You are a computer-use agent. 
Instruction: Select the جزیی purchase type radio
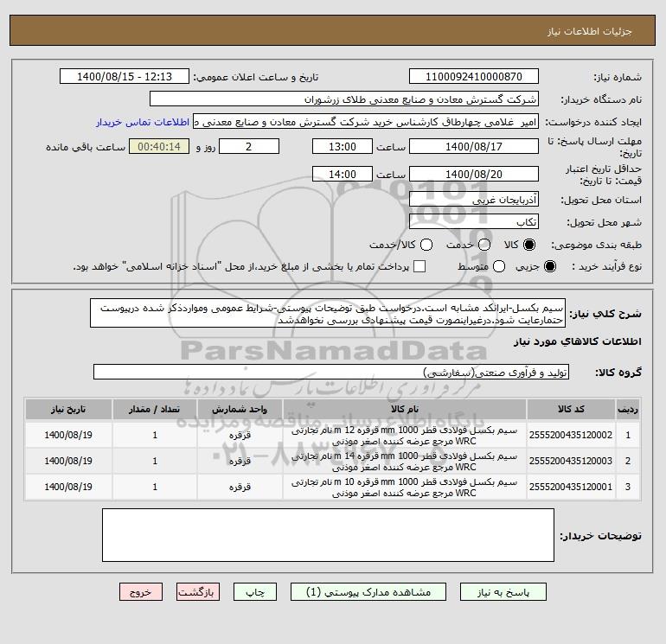tap(549, 266)
